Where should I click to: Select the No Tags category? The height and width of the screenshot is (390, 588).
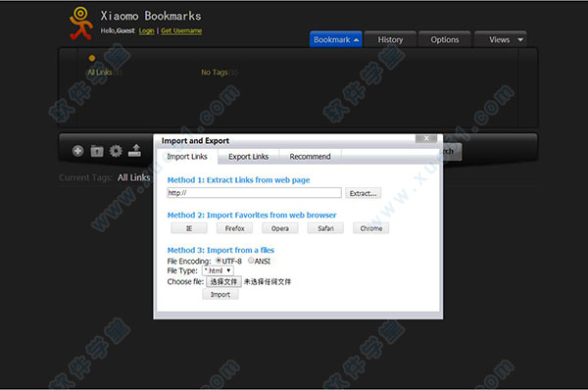(x=215, y=73)
